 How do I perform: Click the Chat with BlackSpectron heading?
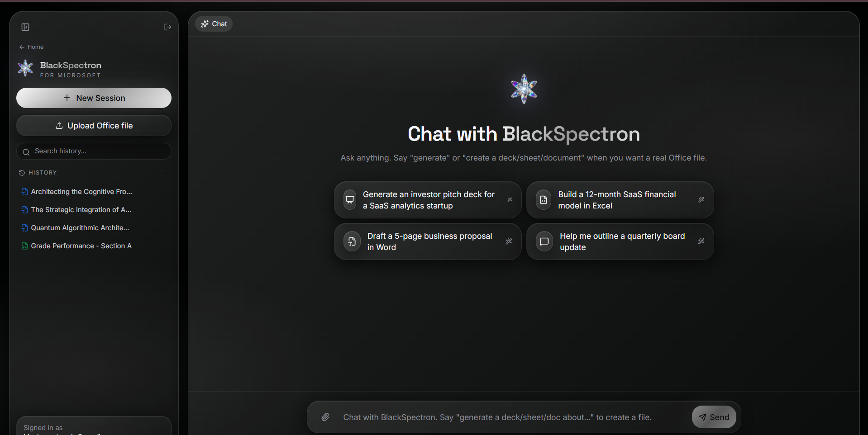click(524, 134)
